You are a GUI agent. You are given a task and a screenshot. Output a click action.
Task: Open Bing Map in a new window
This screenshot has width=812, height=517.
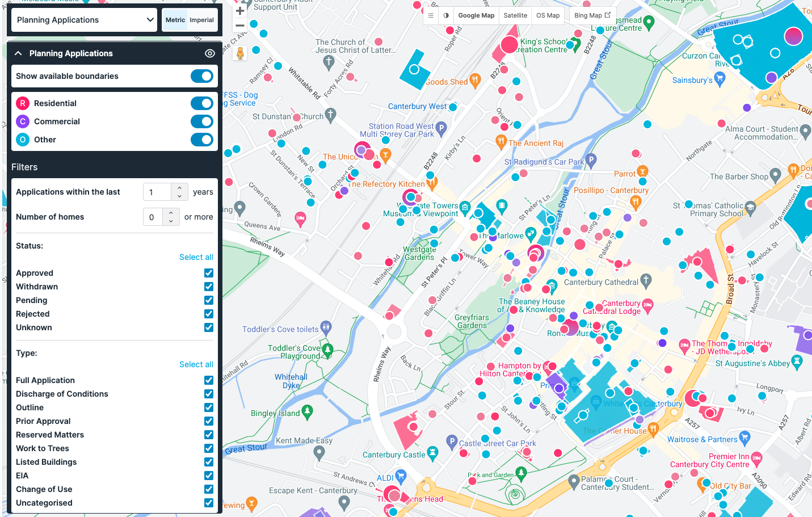591,15
